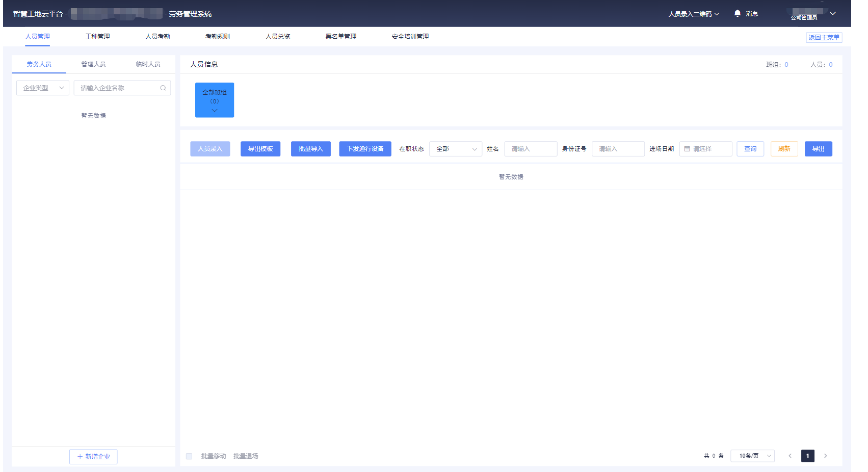Click the 新增企业 button
The height and width of the screenshot is (472, 868).
(x=93, y=457)
